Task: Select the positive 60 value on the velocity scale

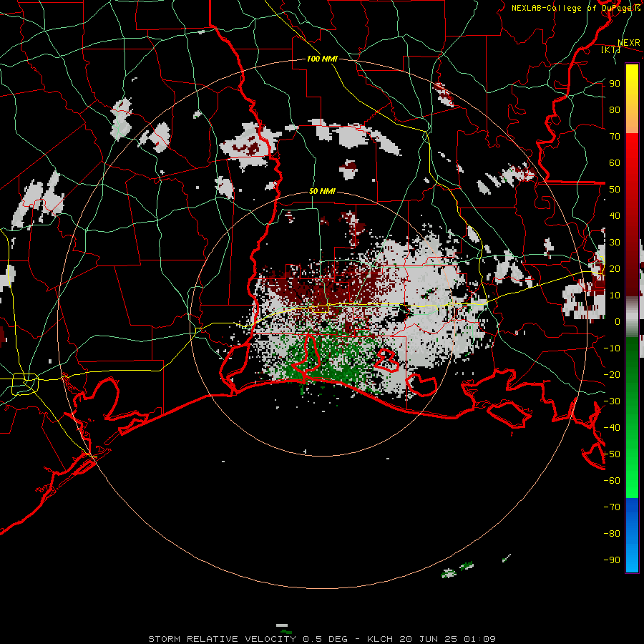Action: point(615,163)
